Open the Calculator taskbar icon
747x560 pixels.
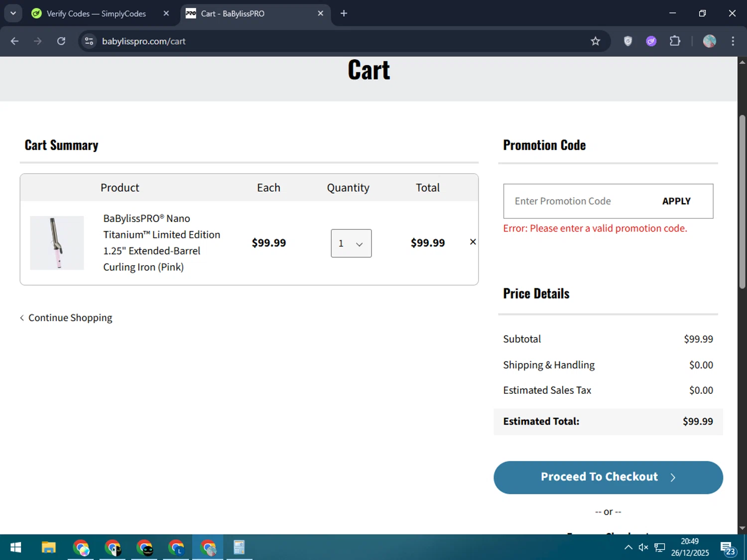point(239,548)
